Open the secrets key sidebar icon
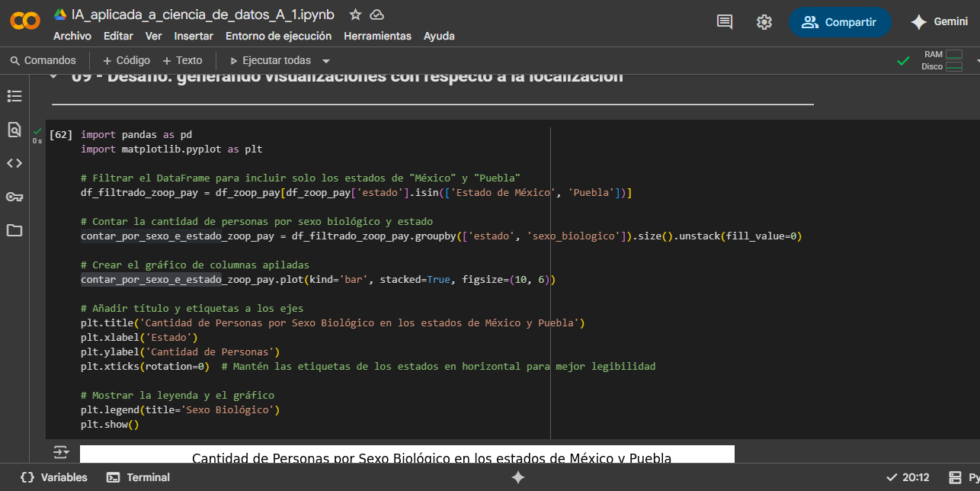 pyautogui.click(x=14, y=197)
